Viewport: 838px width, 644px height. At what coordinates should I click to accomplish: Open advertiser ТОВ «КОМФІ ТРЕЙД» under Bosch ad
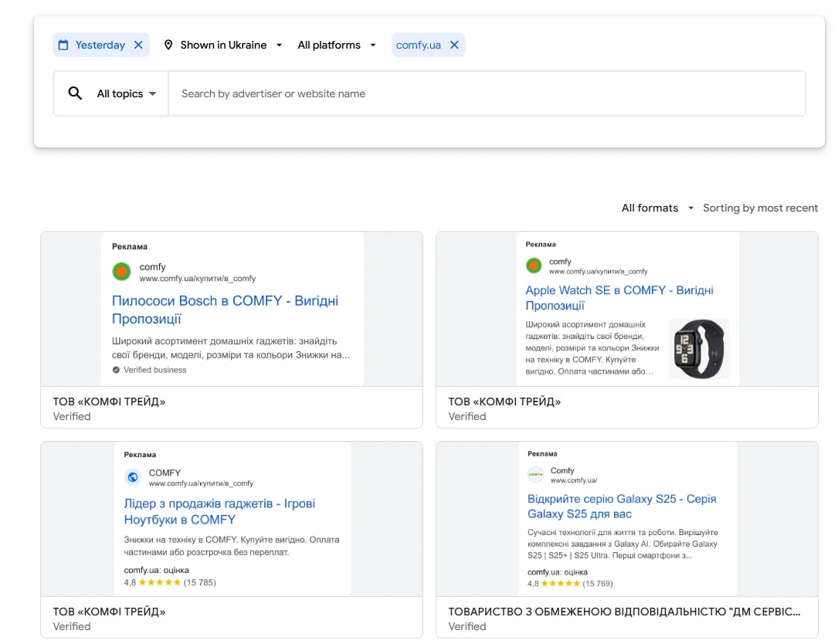point(109,402)
